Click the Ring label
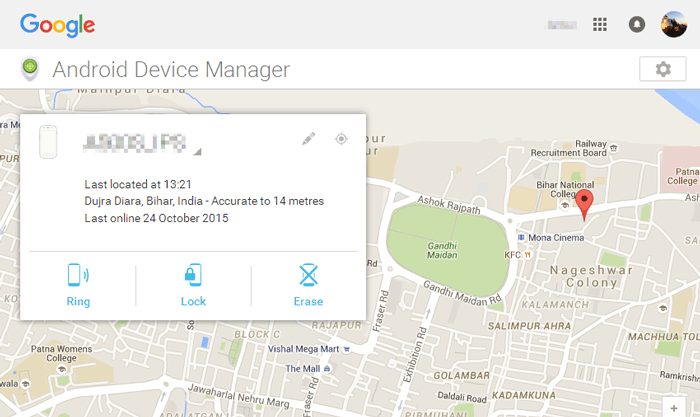The image size is (700, 417). click(78, 301)
